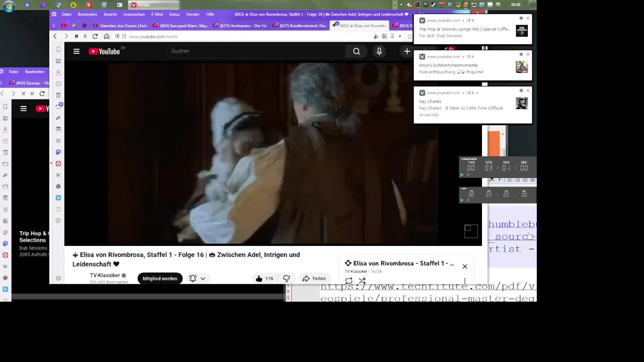
Task: Navigate back in the front Vivaldi window
Action: coord(55,36)
